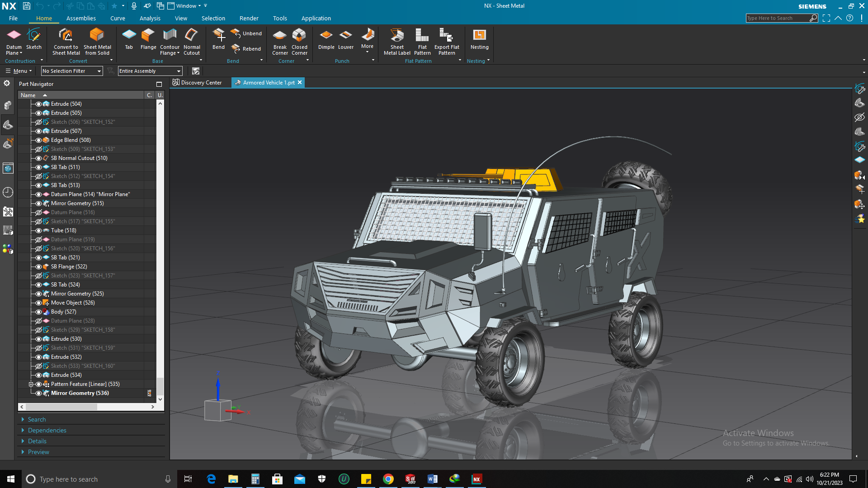Switch to the Assemblies ribbon tab
Screen dimensions: 868x488
(81, 18)
